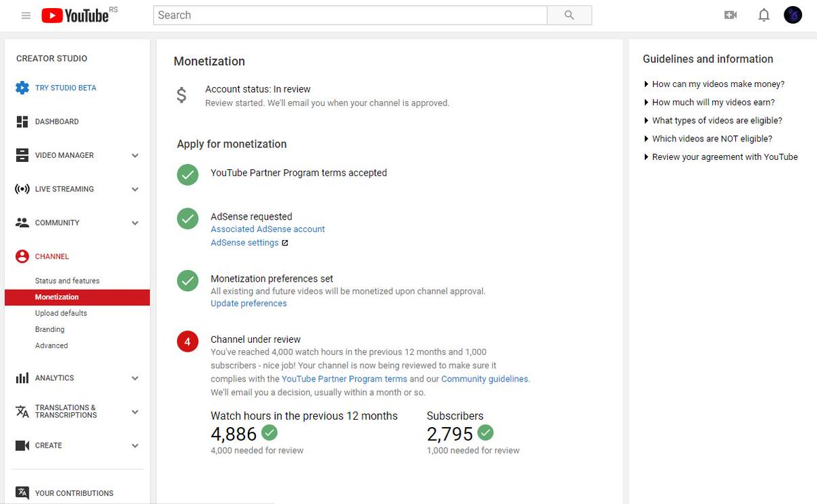Screen dimensions: 817x504
Task: Click the Video Manager icon
Action: pyautogui.click(x=22, y=155)
